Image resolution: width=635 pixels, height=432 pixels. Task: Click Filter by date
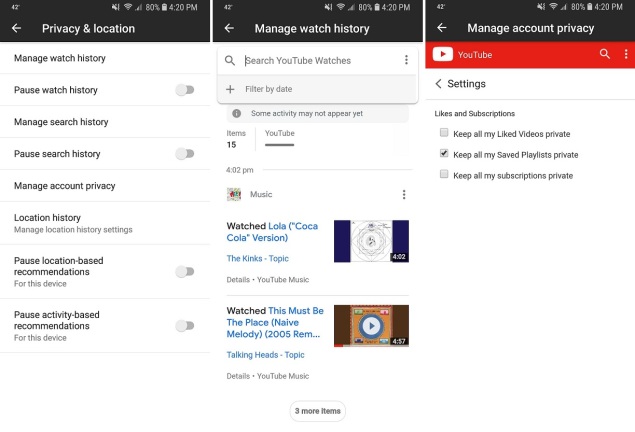(x=268, y=89)
